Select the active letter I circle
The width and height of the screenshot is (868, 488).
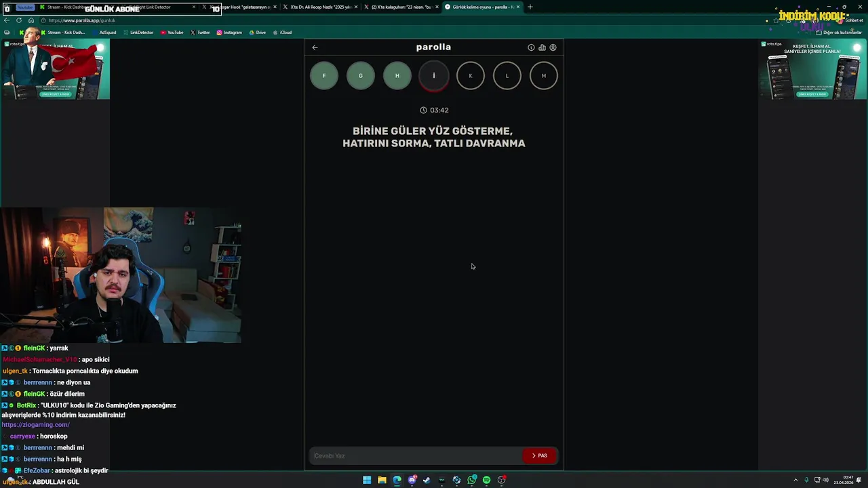(x=434, y=75)
